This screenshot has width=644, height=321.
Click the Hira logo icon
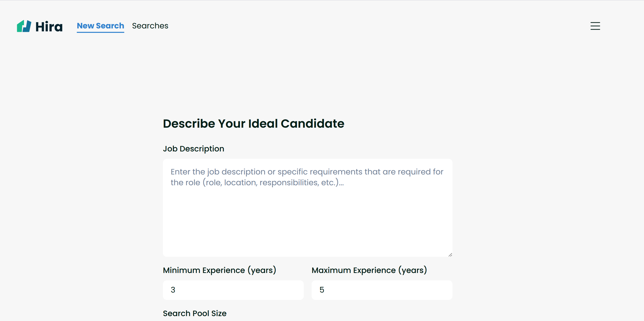(x=24, y=26)
